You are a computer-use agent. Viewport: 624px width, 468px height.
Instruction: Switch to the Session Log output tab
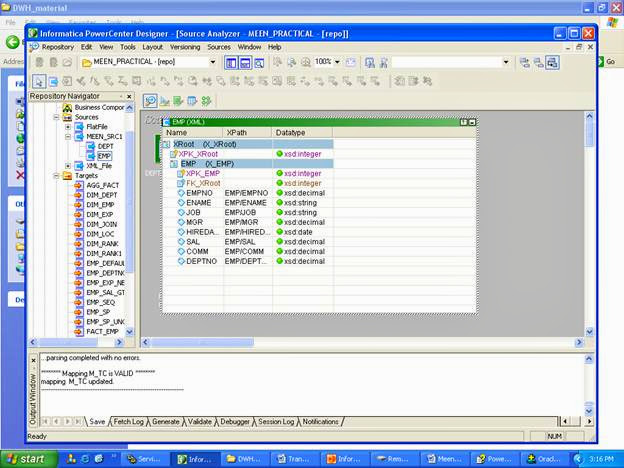(x=276, y=421)
